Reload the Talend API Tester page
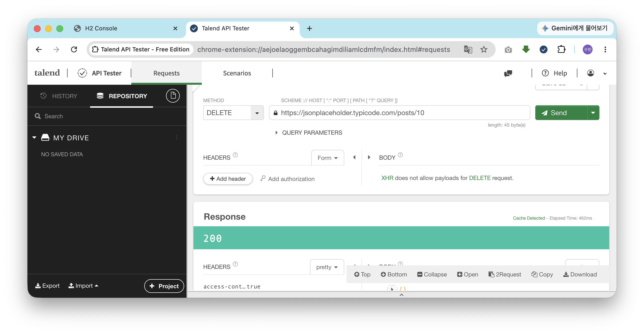 coord(74,49)
